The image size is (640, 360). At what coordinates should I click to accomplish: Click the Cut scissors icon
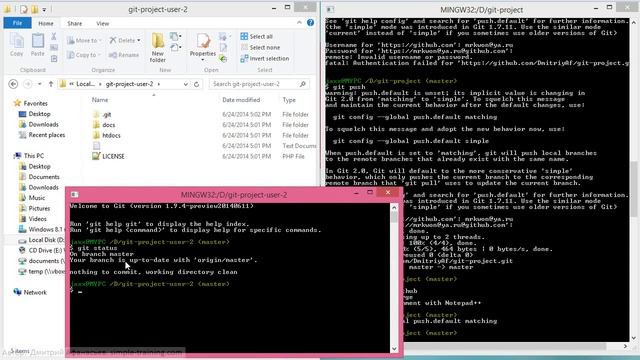coord(53,37)
